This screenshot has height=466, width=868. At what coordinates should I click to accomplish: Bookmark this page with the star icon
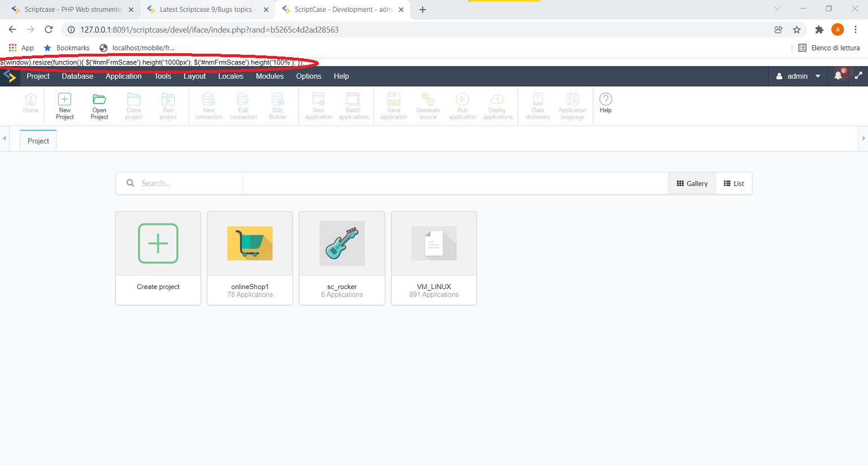[797, 29]
